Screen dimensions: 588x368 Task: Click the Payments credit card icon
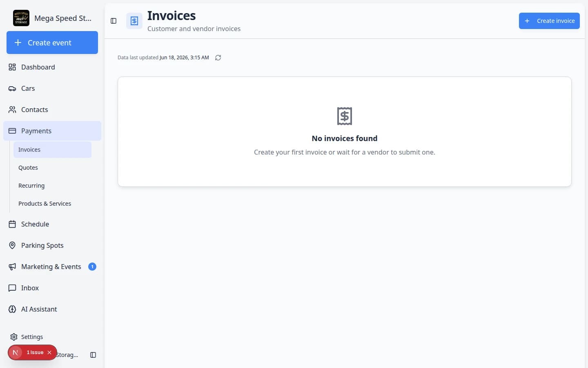click(x=12, y=131)
